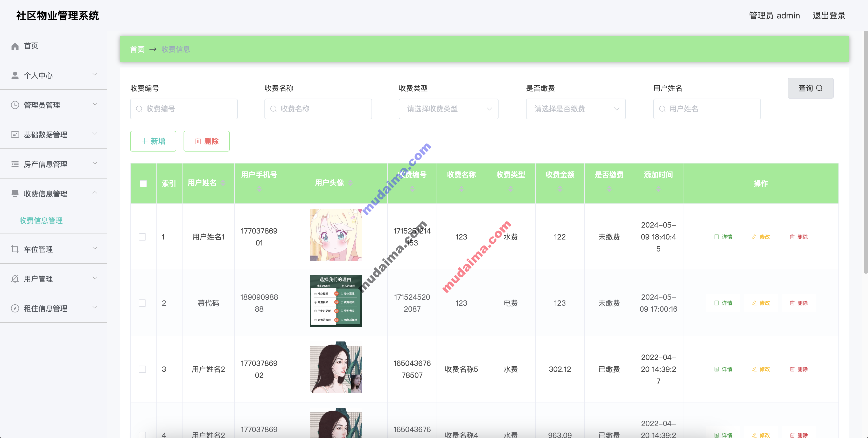868x438 pixels.
Task: Click the home icon in the sidebar
Action: [15, 46]
